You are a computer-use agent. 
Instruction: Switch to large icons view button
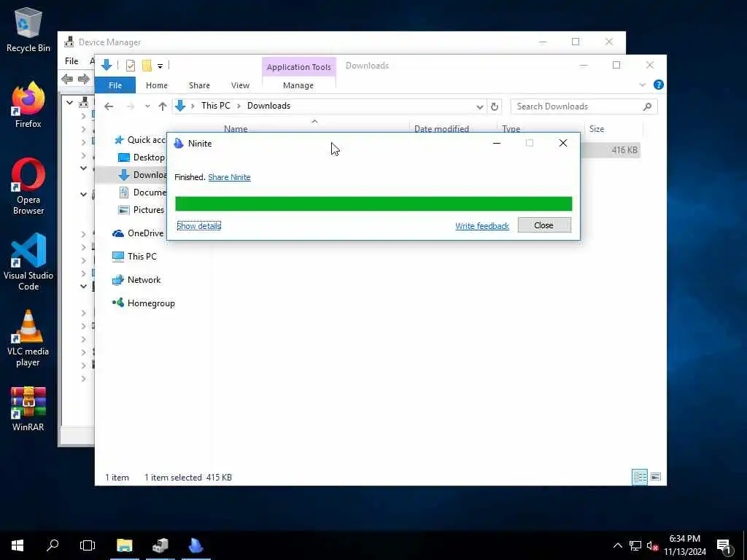[x=656, y=477]
